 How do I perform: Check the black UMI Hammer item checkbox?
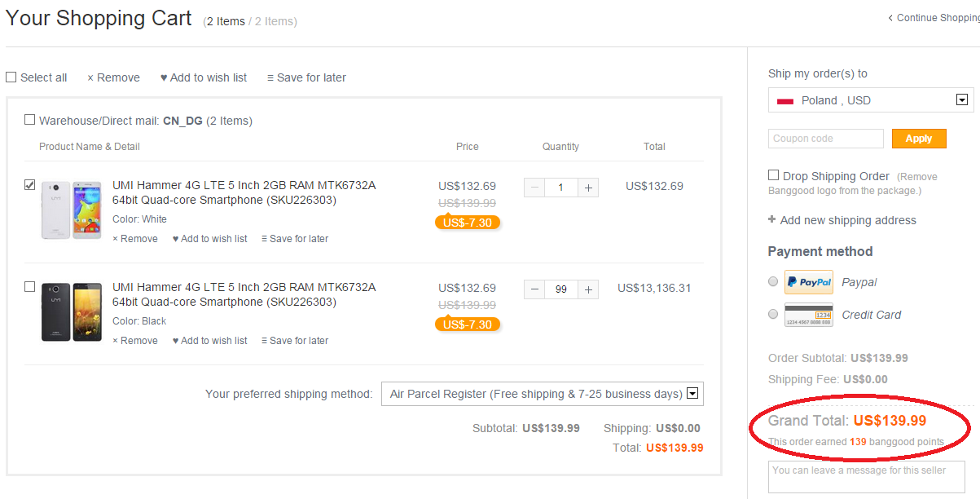(30, 287)
